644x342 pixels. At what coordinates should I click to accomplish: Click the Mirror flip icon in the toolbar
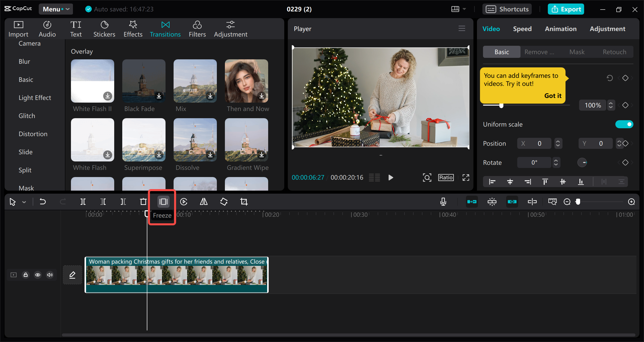[x=203, y=201]
